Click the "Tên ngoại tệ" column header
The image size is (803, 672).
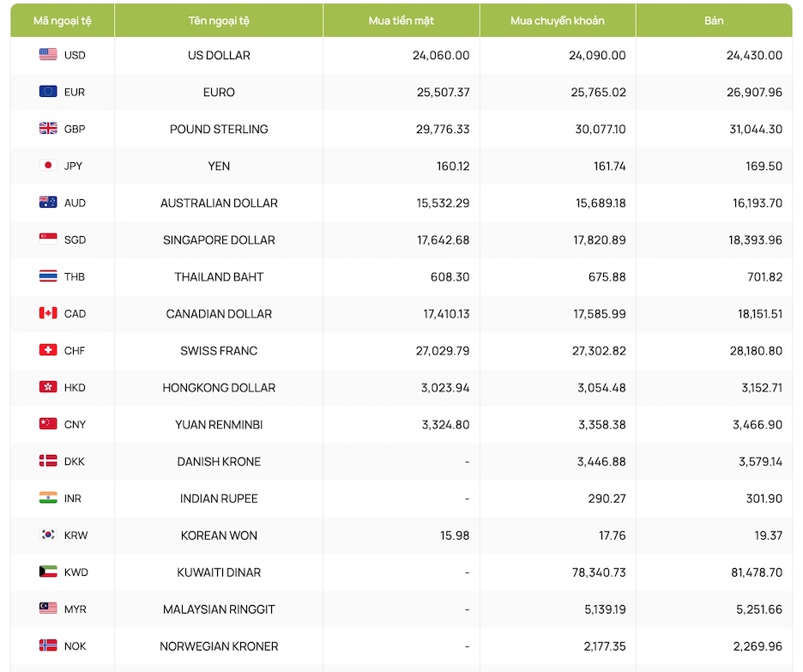click(219, 21)
